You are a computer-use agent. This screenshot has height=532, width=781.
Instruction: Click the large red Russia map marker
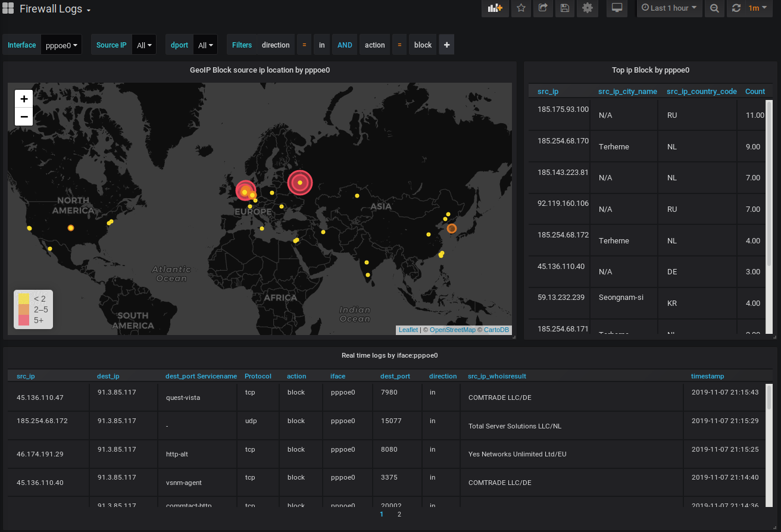pyautogui.click(x=300, y=183)
